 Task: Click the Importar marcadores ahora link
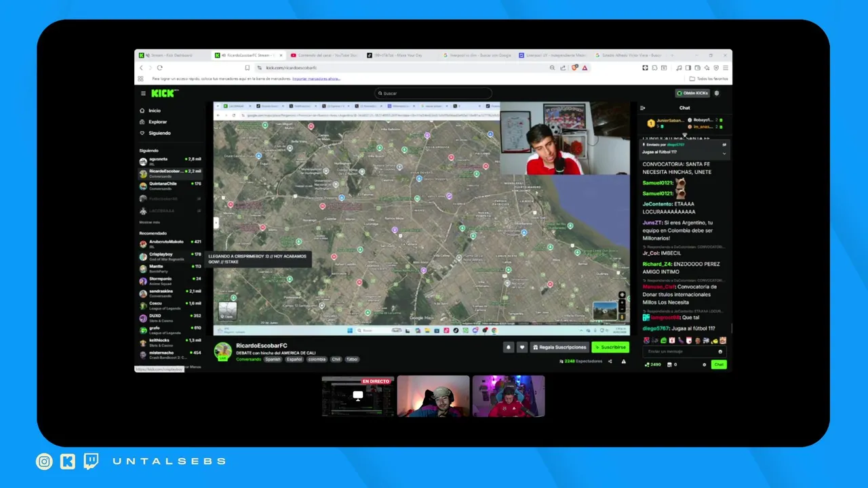click(316, 79)
